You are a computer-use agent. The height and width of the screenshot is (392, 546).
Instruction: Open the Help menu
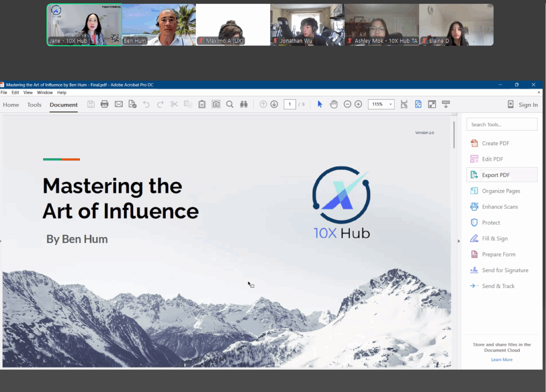(x=62, y=93)
